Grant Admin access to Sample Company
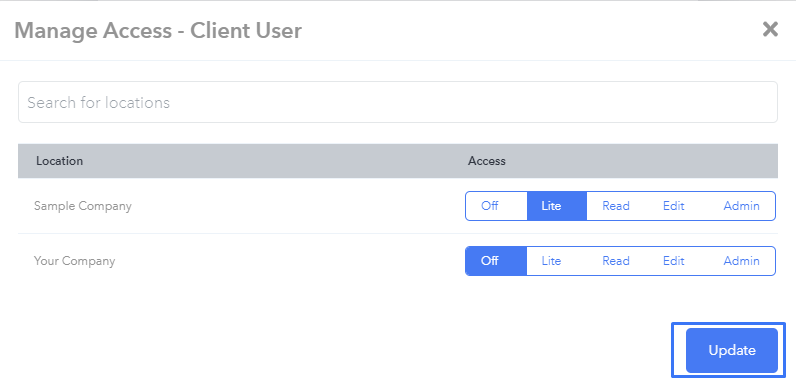This screenshot has width=796, height=381. (x=741, y=206)
